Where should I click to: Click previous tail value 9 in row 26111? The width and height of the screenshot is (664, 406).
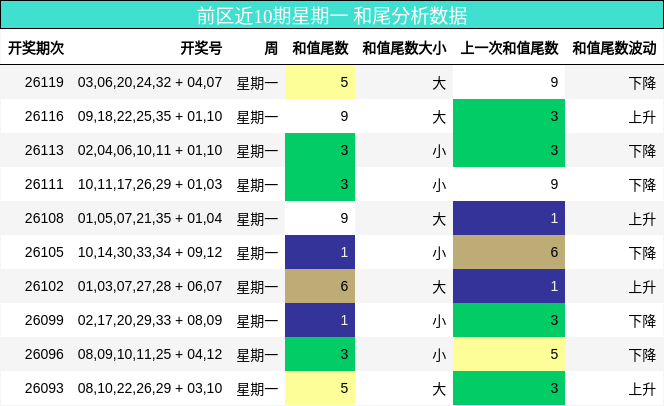point(554,184)
